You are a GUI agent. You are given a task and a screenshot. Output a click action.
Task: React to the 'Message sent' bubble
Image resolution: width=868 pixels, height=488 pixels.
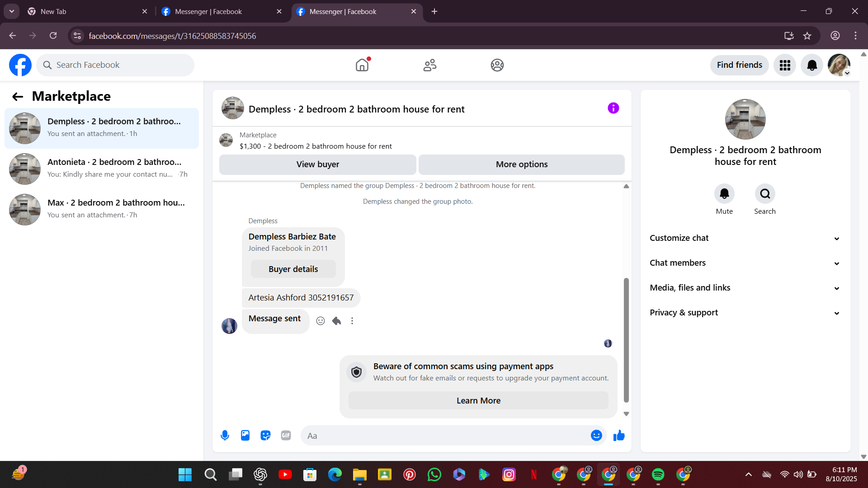pos(321,321)
